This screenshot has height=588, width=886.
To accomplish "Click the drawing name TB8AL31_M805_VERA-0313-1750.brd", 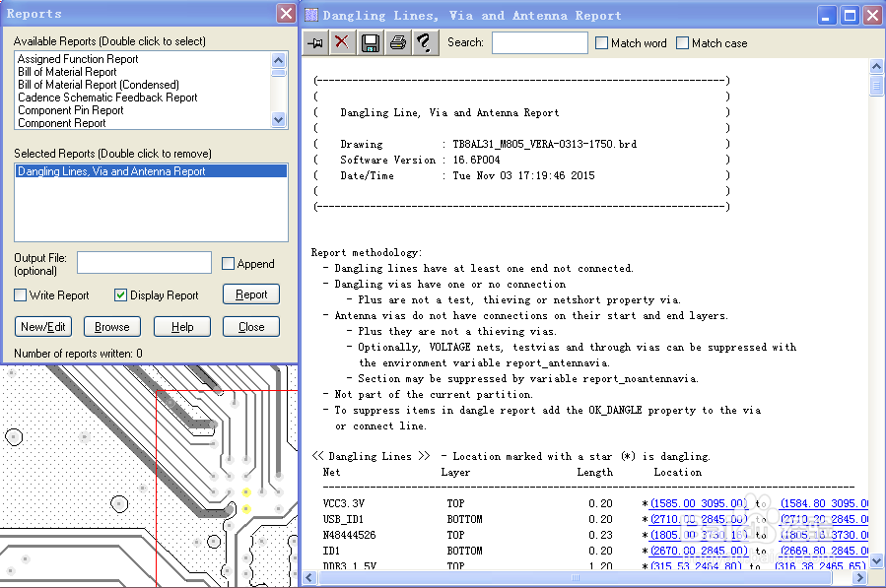I will 545,144.
